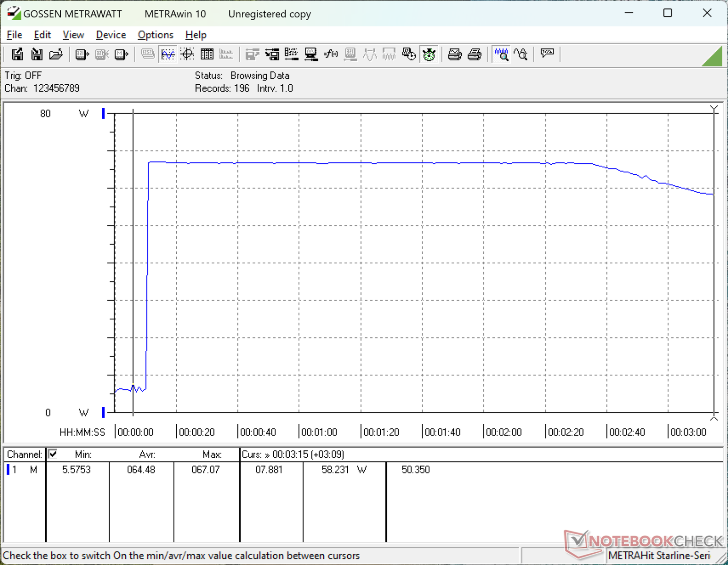Click the speech bubble info icon
This screenshot has height=565, width=728.
tap(547, 54)
